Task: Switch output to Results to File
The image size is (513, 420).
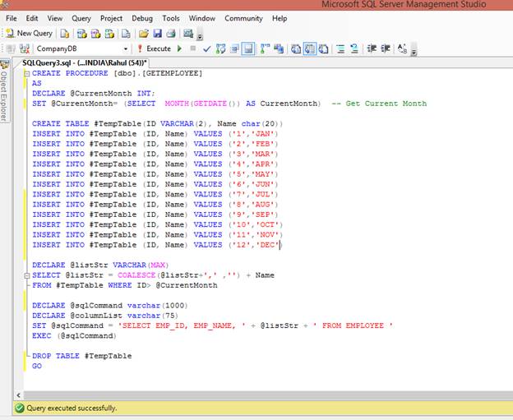Action: [324, 48]
